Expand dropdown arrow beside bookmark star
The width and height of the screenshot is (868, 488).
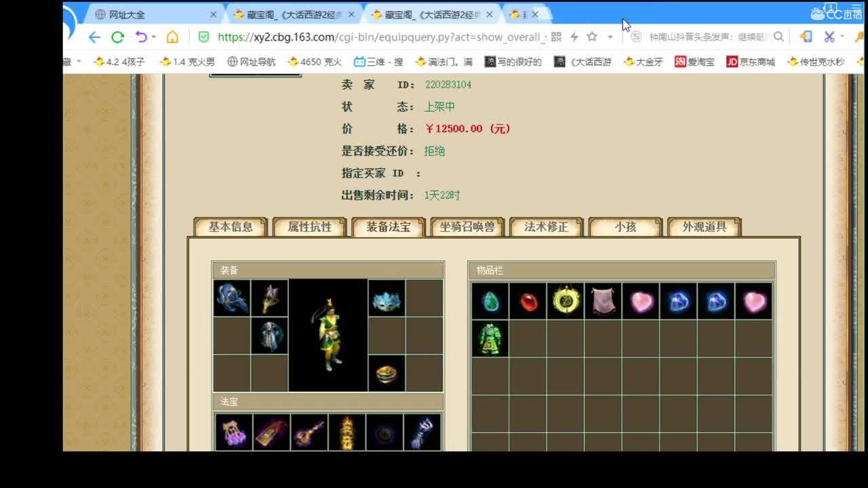point(610,37)
